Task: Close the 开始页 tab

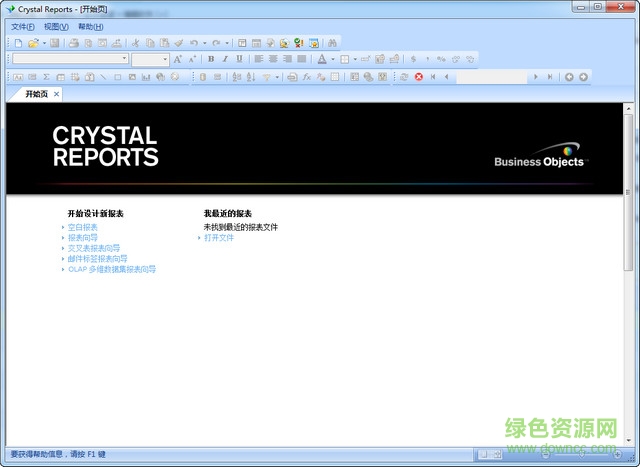Action: (57, 94)
